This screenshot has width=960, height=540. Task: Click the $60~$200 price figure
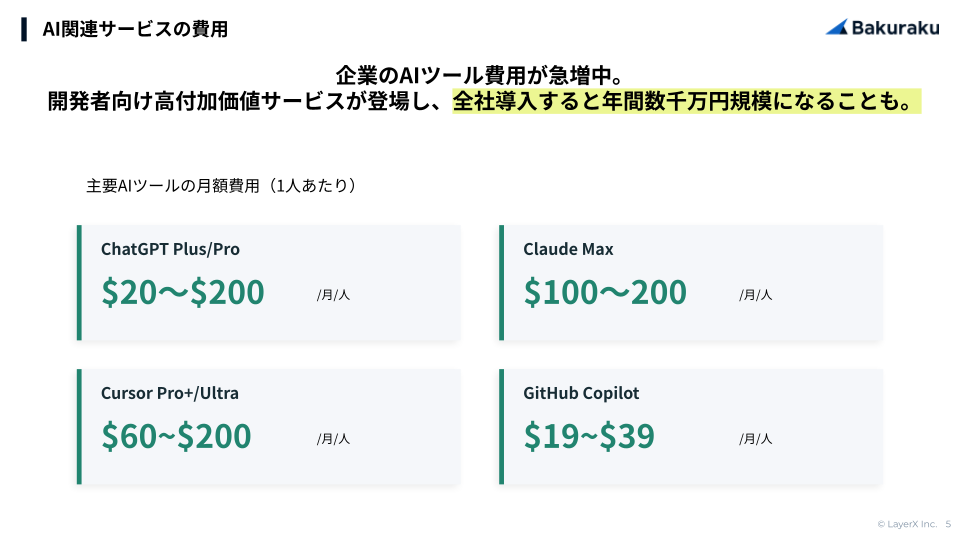coord(176,436)
